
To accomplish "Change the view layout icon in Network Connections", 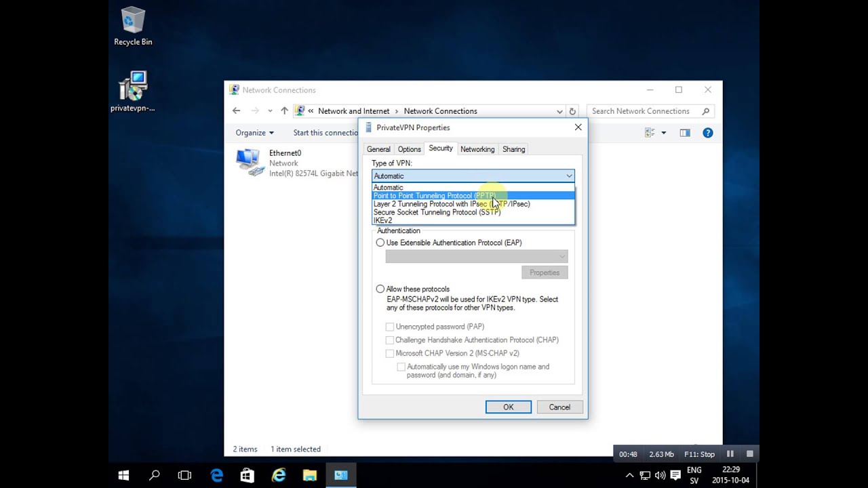I will click(x=650, y=133).
